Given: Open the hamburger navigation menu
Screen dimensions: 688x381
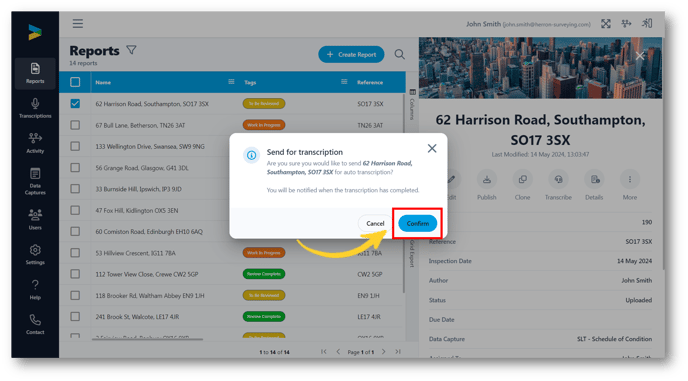Looking at the screenshot, I should [78, 24].
